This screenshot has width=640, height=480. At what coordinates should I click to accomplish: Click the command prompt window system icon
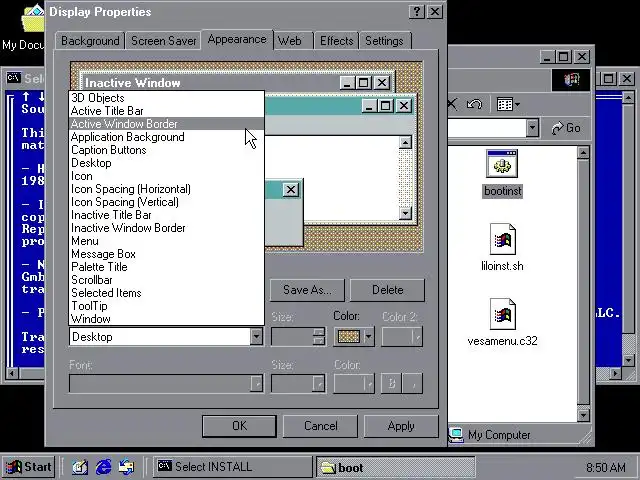tap(13, 78)
